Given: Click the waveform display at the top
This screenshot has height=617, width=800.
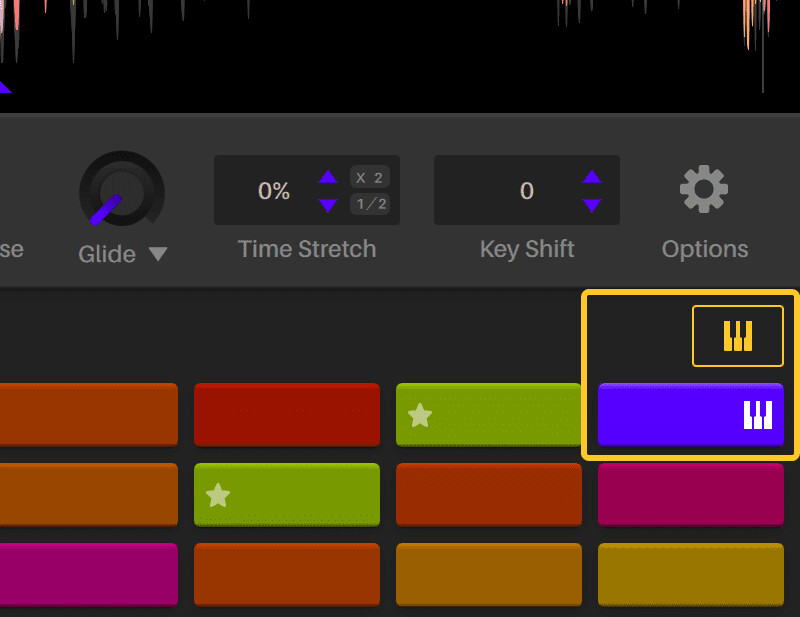Looking at the screenshot, I should (400, 50).
